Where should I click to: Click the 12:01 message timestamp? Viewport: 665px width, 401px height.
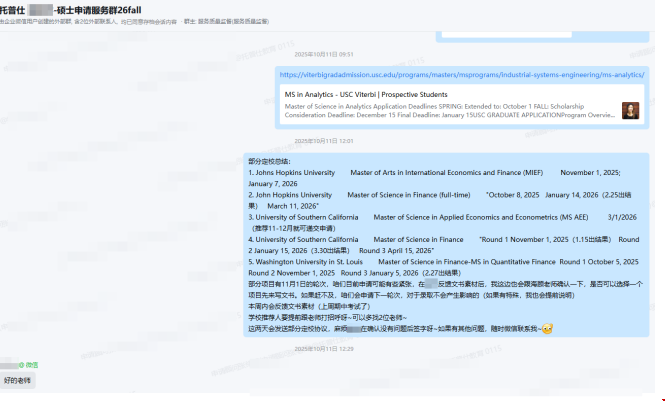[323, 142]
